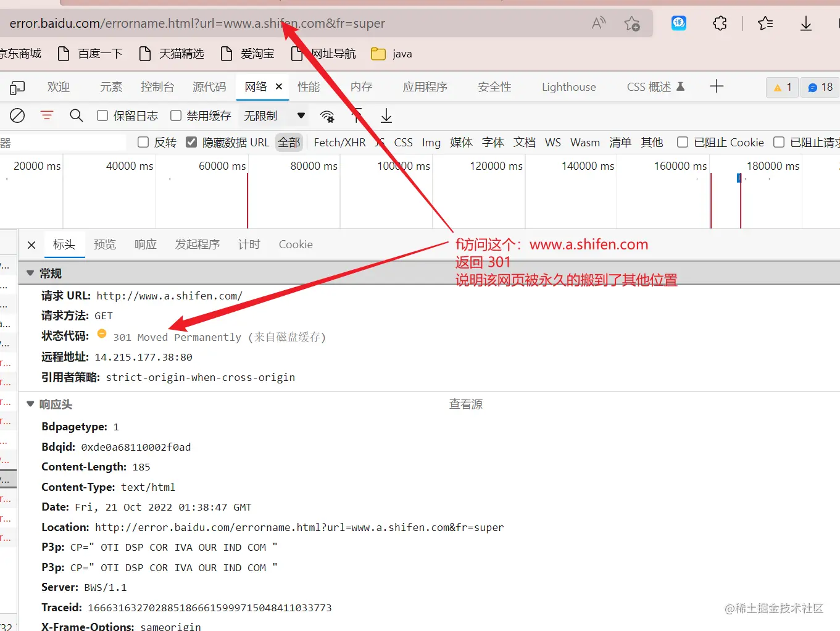The height and width of the screenshot is (631, 840).
Task: Filter requests by 字体
Action: tap(493, 143)
